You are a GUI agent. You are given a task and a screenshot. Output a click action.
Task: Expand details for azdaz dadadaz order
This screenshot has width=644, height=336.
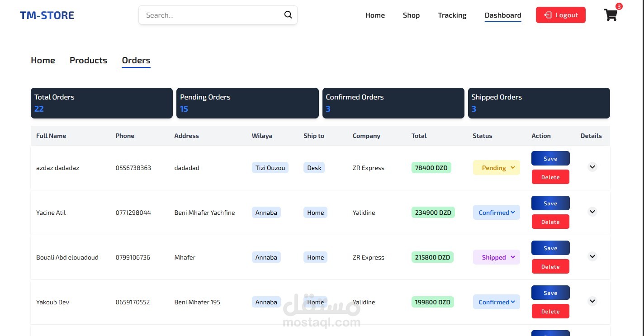tap(592, 167)
